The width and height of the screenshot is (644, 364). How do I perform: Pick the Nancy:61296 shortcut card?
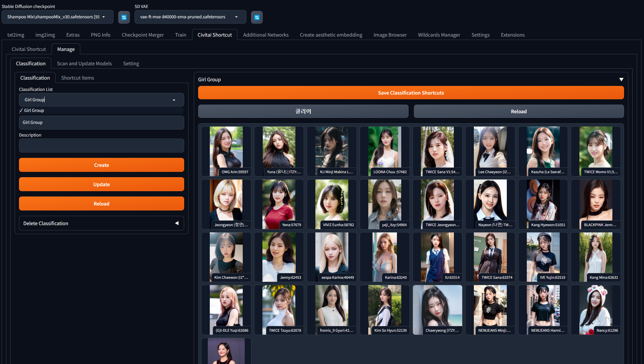[596, 309]
